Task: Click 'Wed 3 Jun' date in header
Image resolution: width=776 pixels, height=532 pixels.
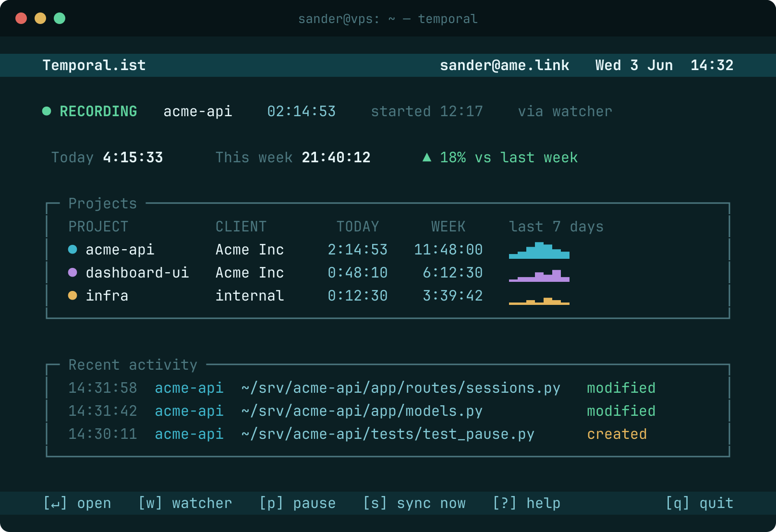Action: tap(634, 65)
